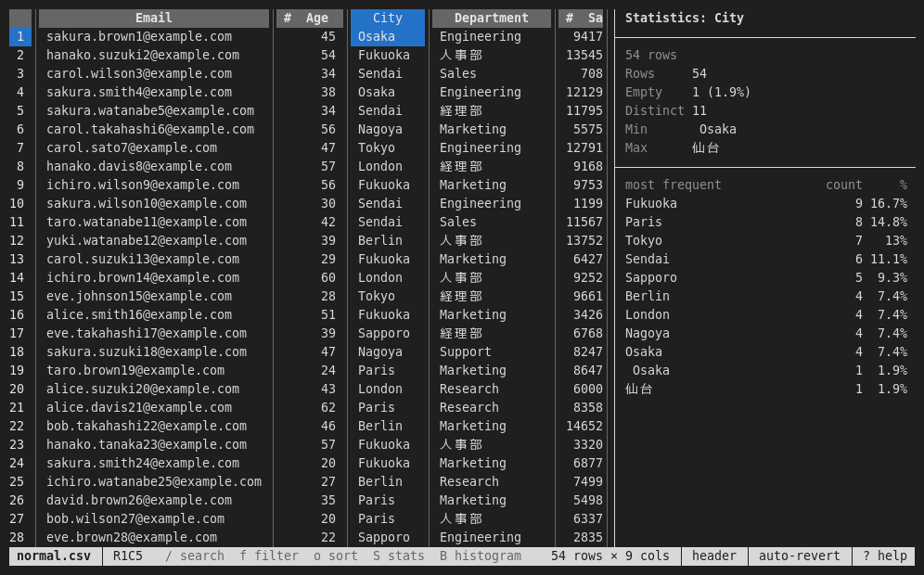Select the Email column header
The image size is (924, 575).
pos(154,19)
